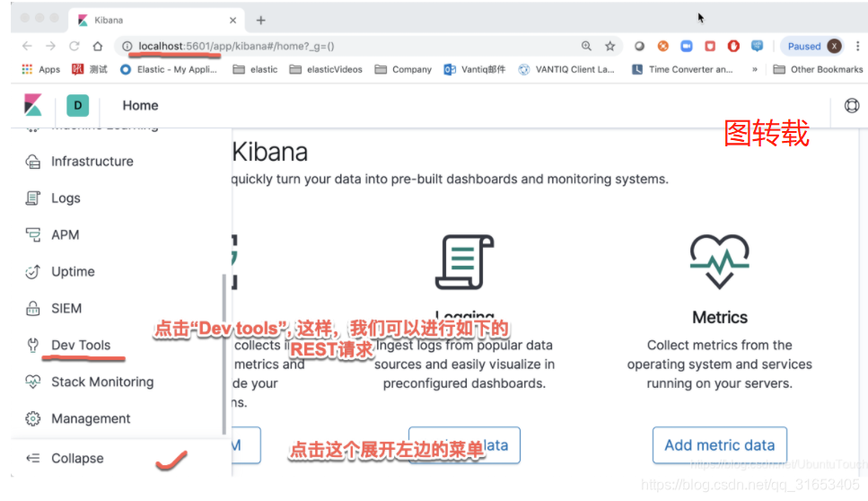Show more bookmarks chevron
This screenshot has width=868, height=501.
(755, 69)
